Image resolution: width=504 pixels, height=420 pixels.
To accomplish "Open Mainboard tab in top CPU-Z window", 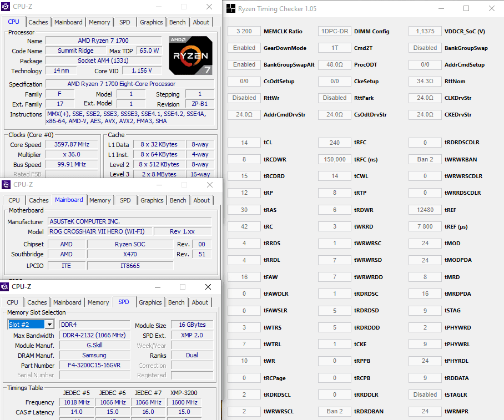I will coord(68,22).
